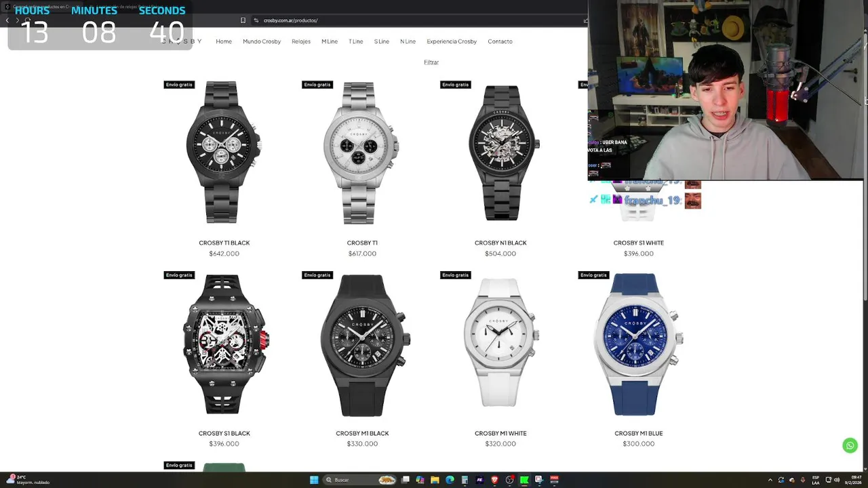Click the M1 Blue watch image
Viewport: 868px width, 488px height.
click(x=637, y=344)
